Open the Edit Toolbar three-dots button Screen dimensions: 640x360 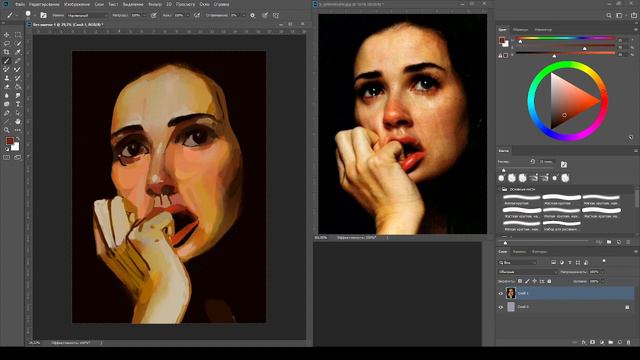(x=18, y=130)
